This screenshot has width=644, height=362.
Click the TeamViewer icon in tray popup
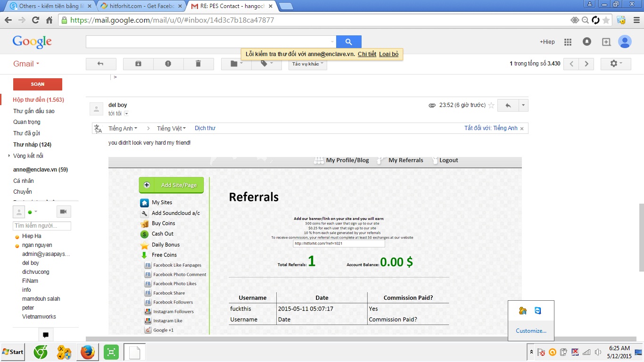click(x=538, y=311)
